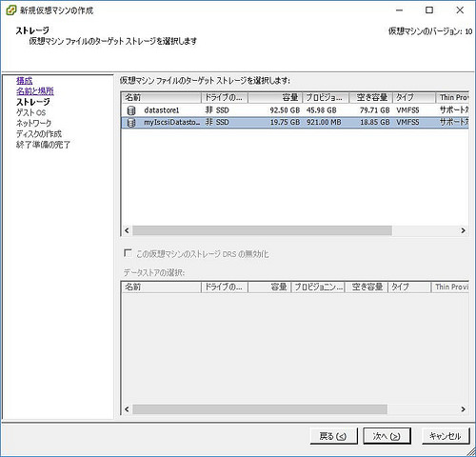Click the lower table's left scroll arrow
This screenshot has width=476, height=457.
(127, 409)
